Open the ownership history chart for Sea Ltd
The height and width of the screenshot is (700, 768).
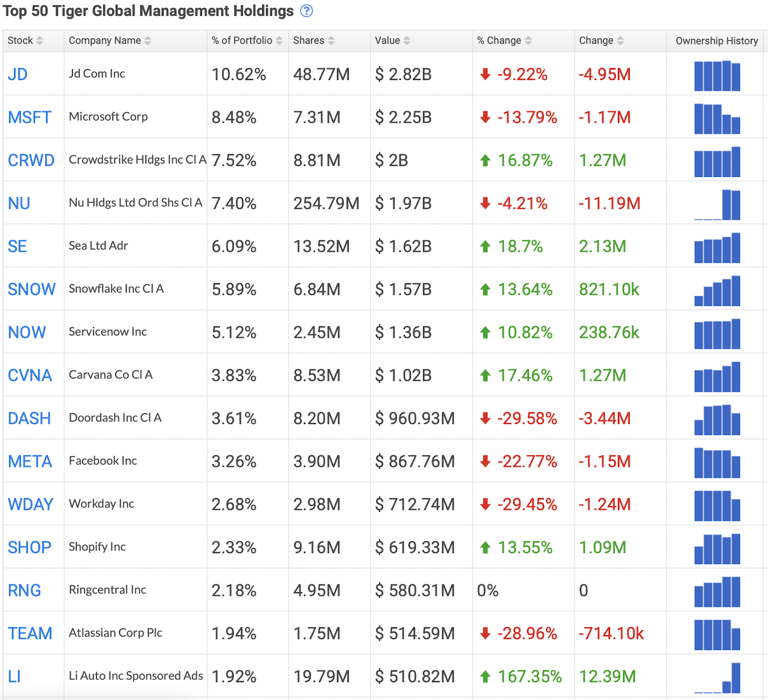click(x=717, y=248)
